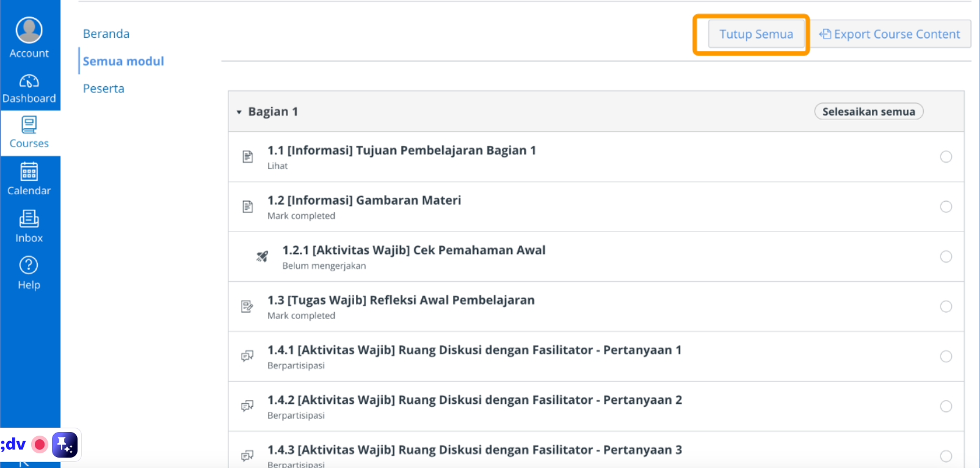This screenshot has height=468, width=980.
Task: Open 1.3 [Tugas Wajib] Refleksi Awal Pembelajaran
Action: pos(401,301)
